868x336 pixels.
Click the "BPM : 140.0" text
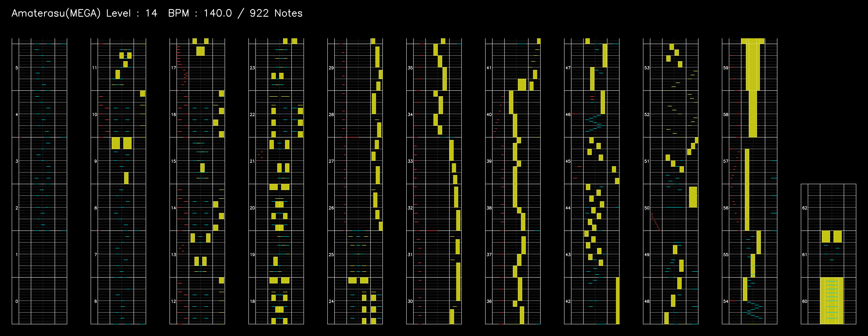click(x=200, y=13)
